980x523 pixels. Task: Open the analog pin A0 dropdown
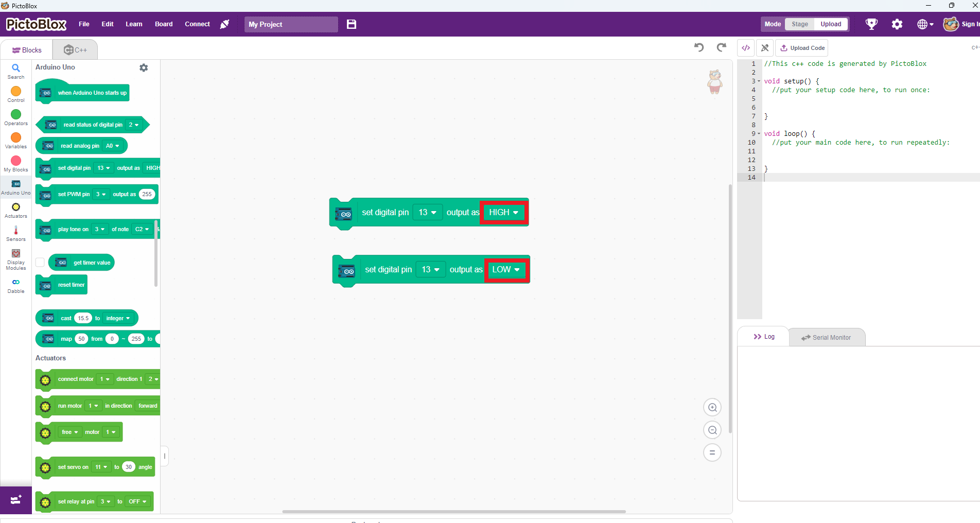click(112, 146)
